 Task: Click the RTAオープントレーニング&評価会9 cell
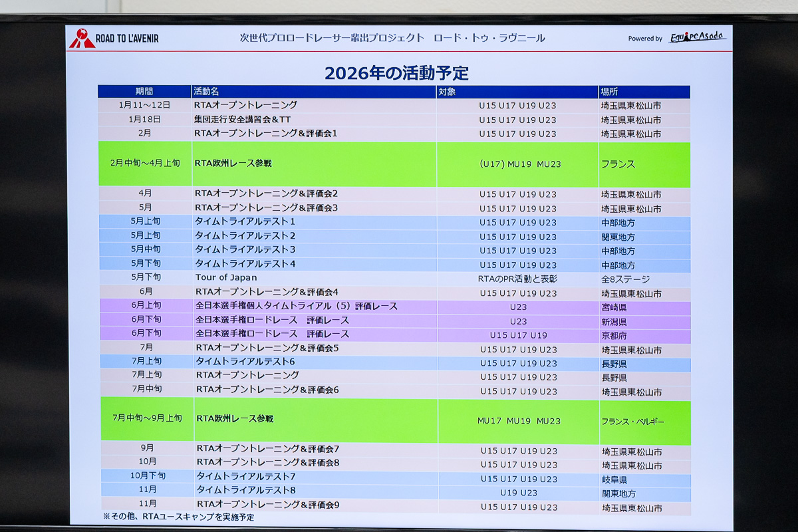click(267, 505)
